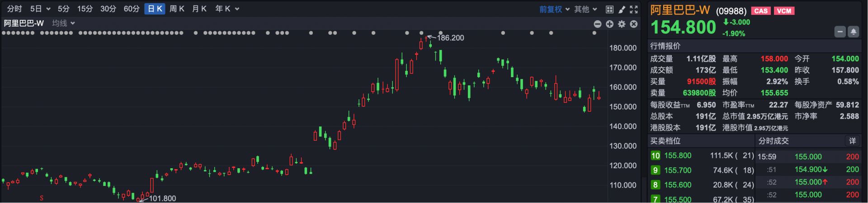This screenshot has width=868, height=203.
Task: Click the 110.000 price axis label
Action: point(623,185)
